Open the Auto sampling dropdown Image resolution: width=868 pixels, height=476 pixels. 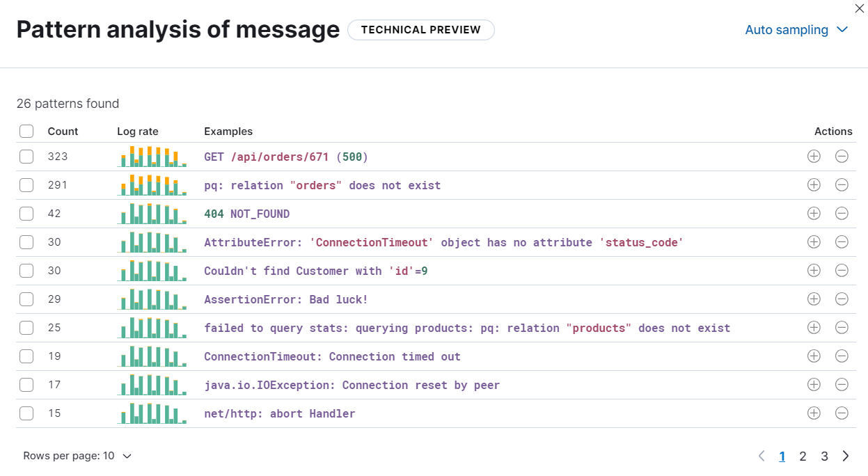pos(796,29)
